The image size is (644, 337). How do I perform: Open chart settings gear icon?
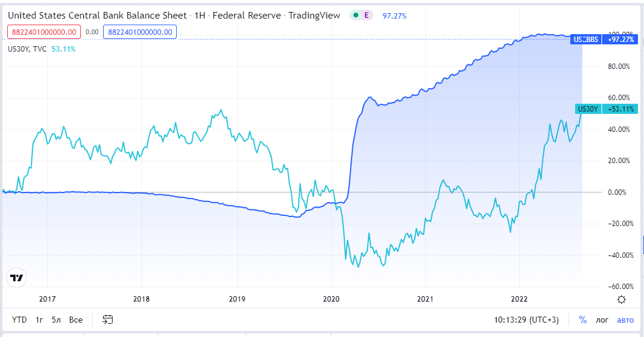(x=622, y=299)
